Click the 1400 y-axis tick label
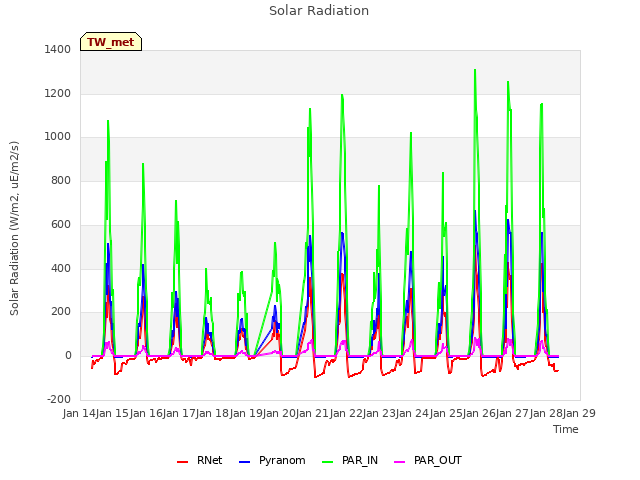 (x=58, y=49)
